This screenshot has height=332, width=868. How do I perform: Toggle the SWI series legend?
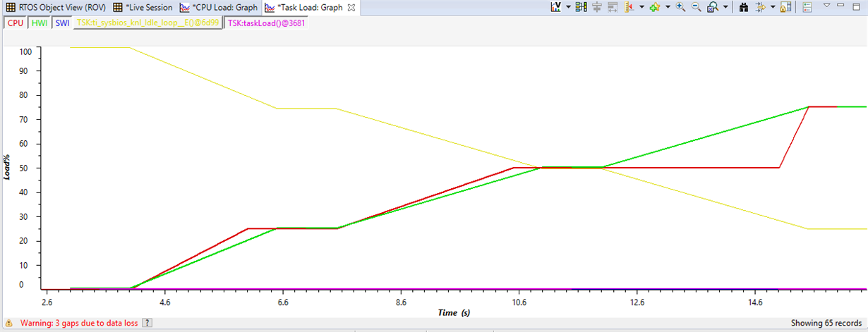click(62, 23)
